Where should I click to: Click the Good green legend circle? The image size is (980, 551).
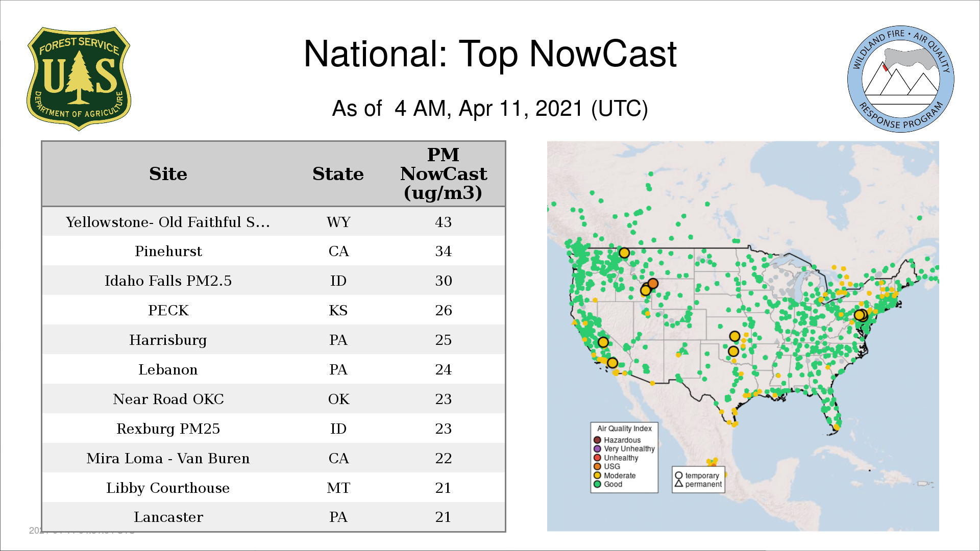click(597, 484)
